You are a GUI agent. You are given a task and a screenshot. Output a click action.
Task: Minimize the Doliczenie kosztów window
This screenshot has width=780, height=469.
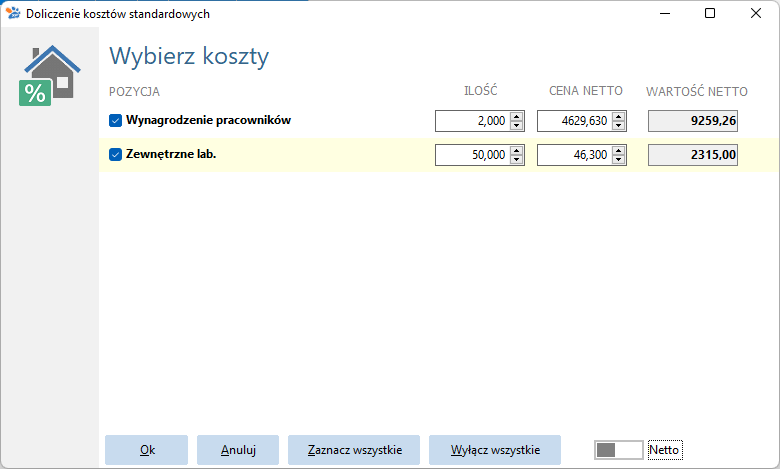(x=665, y=13)
